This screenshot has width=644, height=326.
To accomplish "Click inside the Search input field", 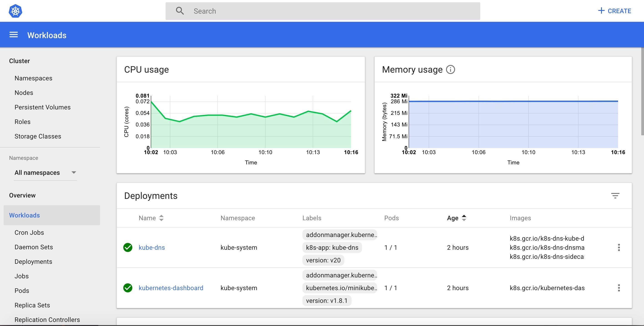I will [275, 11].
